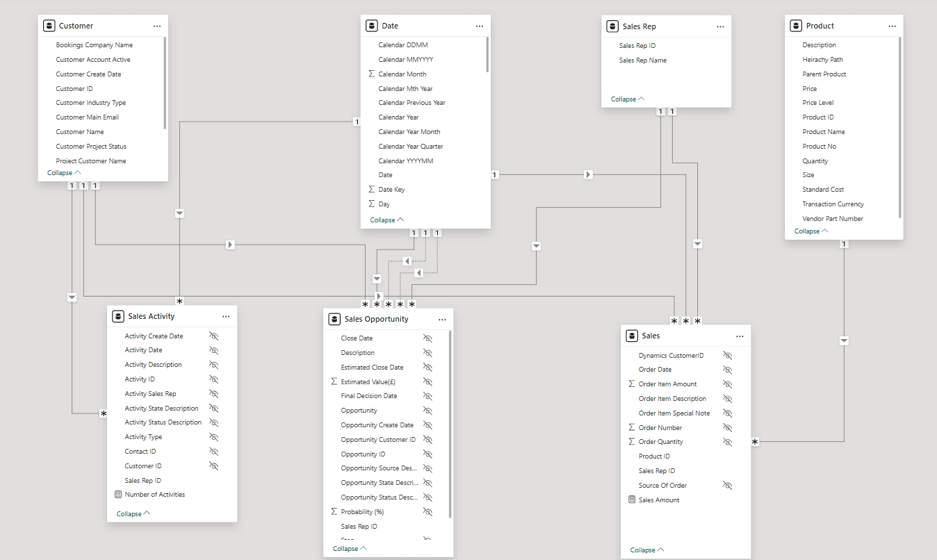Viewport: 937px width, 560px height.
Task: Click the Customer table database icon
Action: click(x=49, y=26)
